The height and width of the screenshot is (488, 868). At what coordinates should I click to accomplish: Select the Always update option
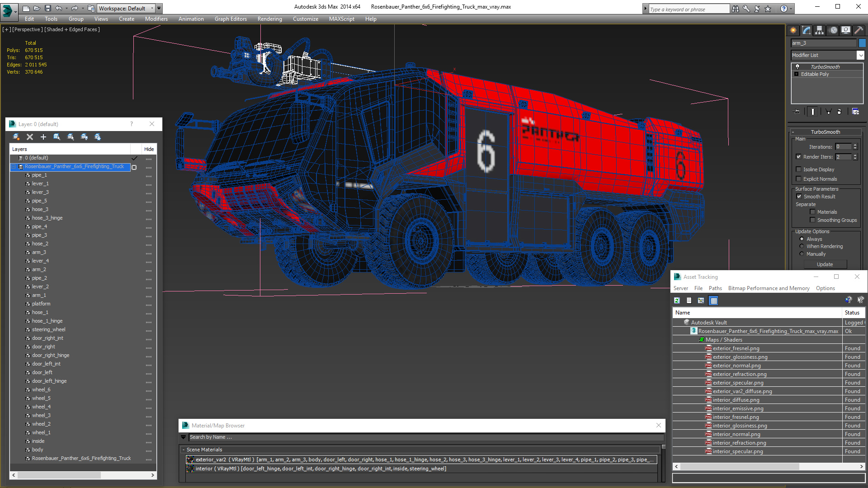(x=802, y=239)
